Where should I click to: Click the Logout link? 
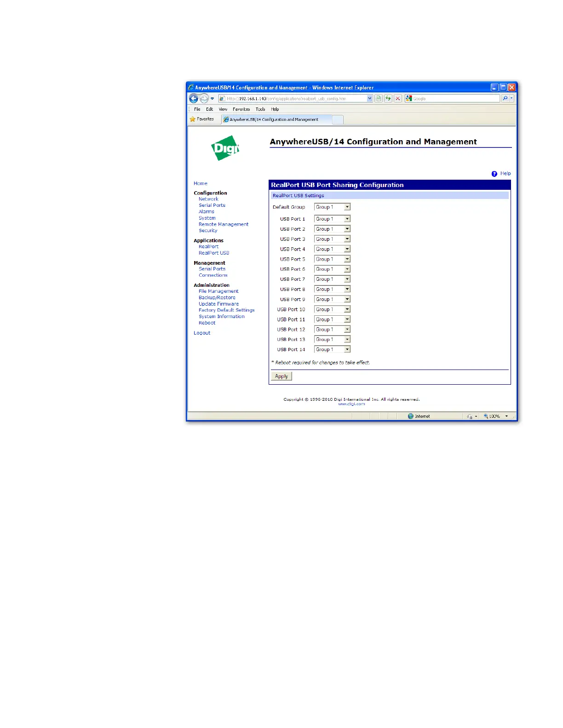tap(202, 333)
